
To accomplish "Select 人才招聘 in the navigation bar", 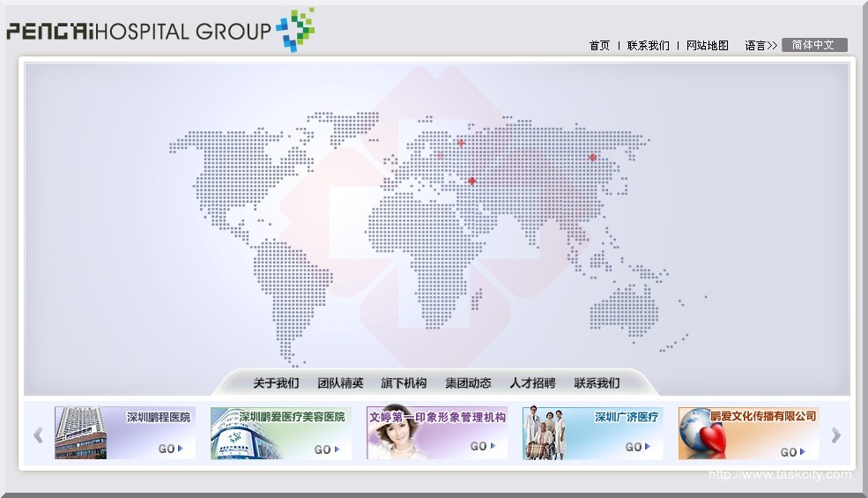I will point(532,383).
